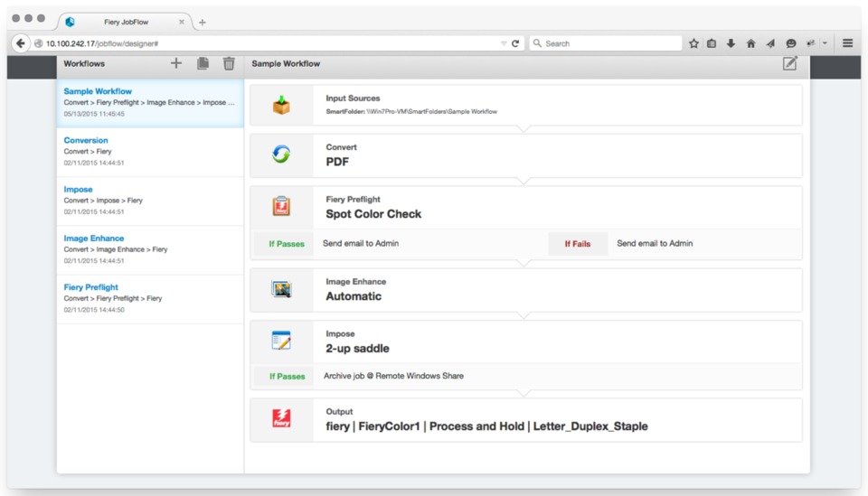Open a new browser tab
Image resolution: width=868 pixels, height=496 pixels.
click(x=202, y=23)
